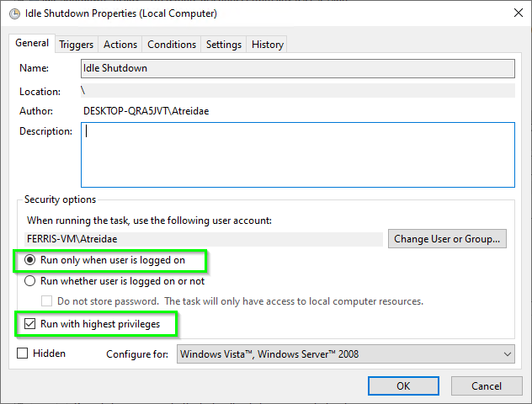
Task: Open the Conditions tab
Action: pyautogui.click(x=172, y=45)
